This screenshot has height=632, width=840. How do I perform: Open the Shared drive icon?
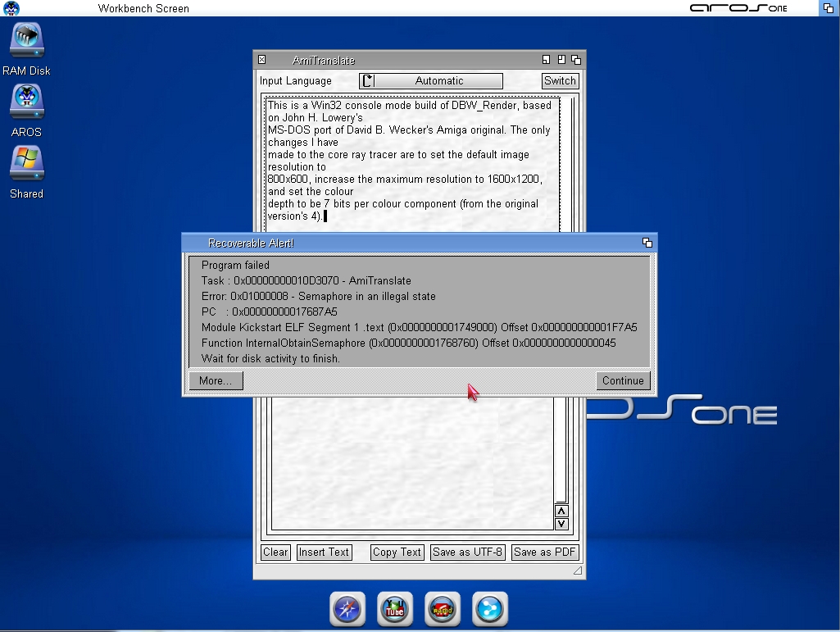pos(27,163)
